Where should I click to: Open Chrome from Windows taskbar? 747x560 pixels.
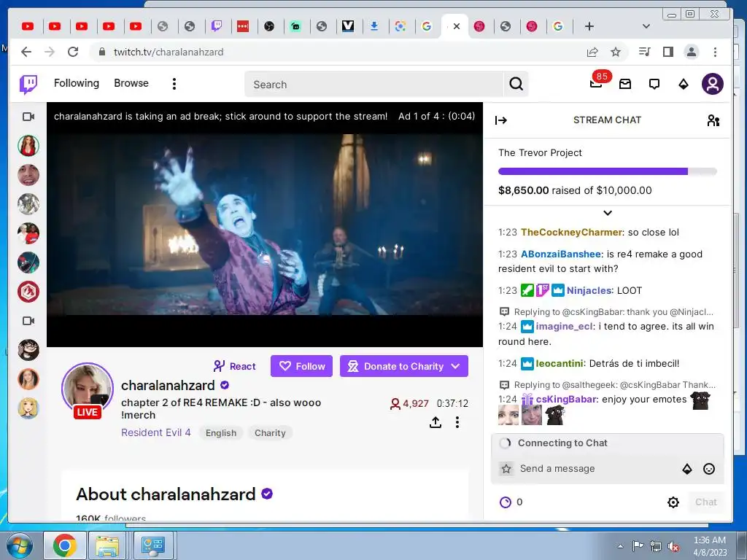pos(65,545)
